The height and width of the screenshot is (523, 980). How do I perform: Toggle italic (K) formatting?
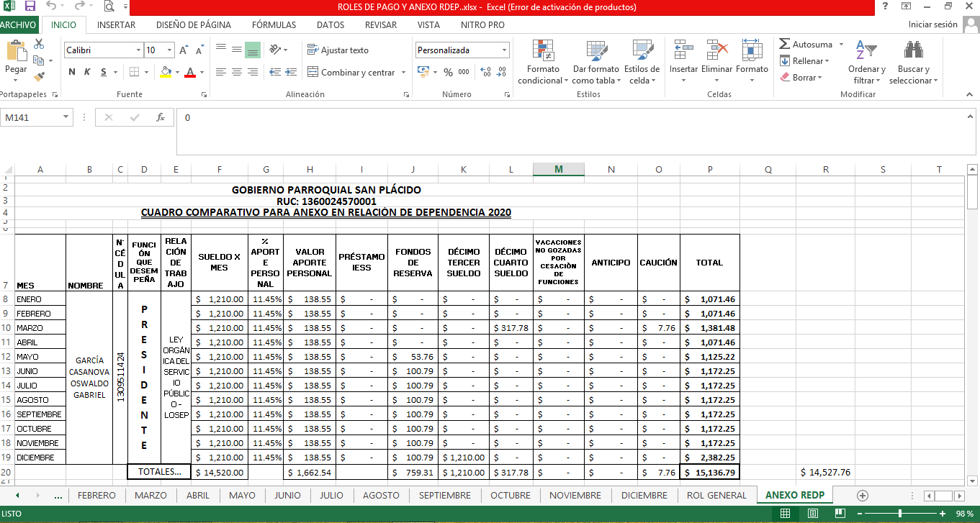pos(87,72)
